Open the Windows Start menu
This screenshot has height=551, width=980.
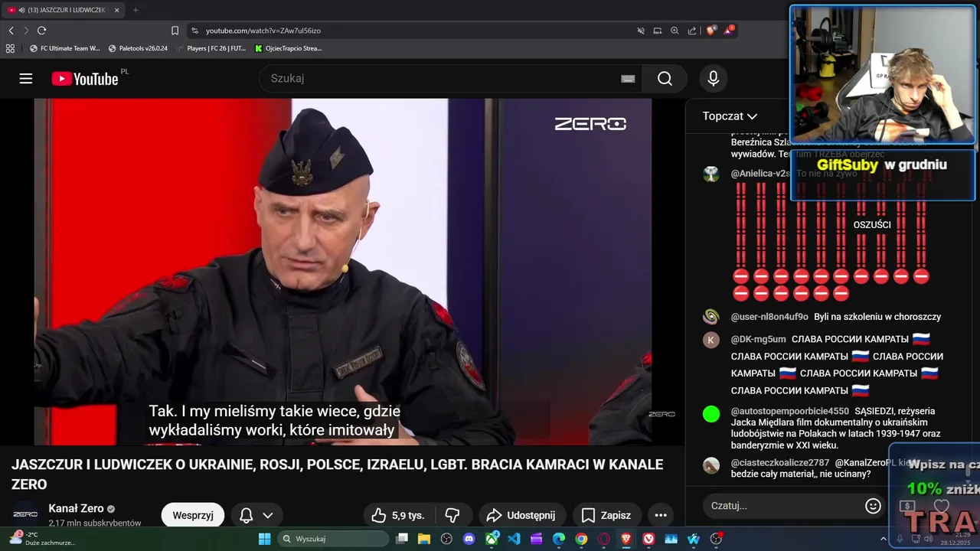point(264,539)
